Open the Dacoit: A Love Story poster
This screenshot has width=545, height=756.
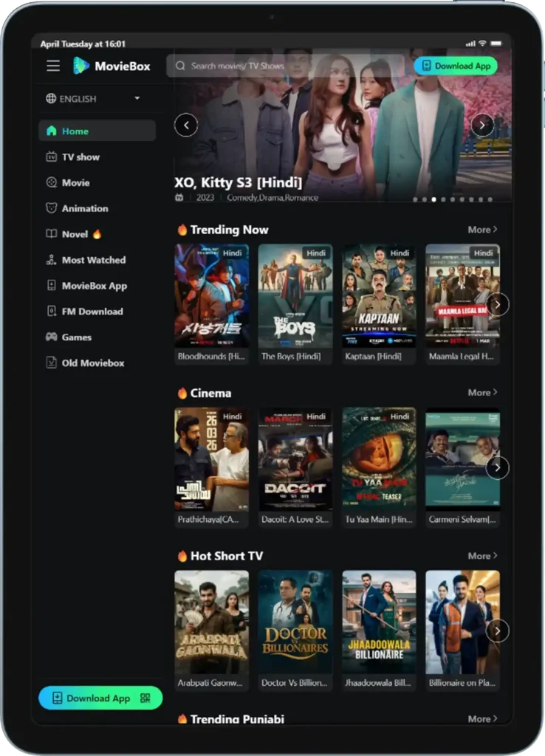click(x=295, y=459)
